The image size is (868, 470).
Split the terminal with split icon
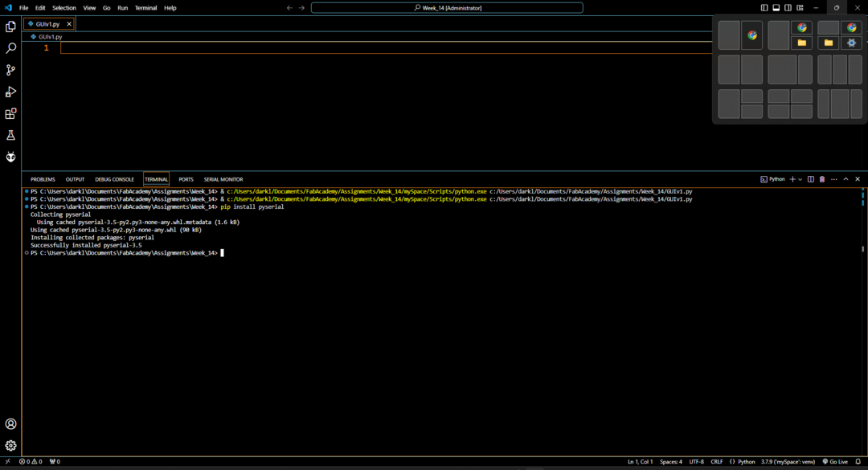810,179
